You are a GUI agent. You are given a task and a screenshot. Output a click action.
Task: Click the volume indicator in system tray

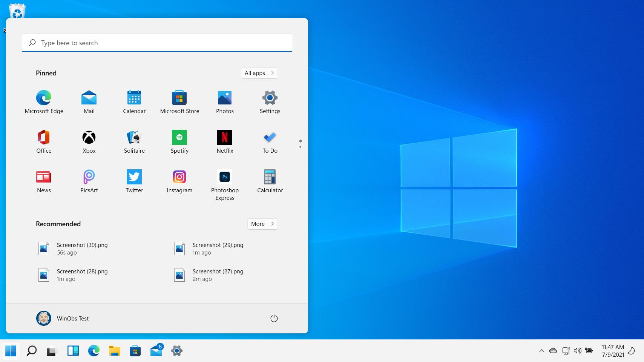click(x=577, y=351)
